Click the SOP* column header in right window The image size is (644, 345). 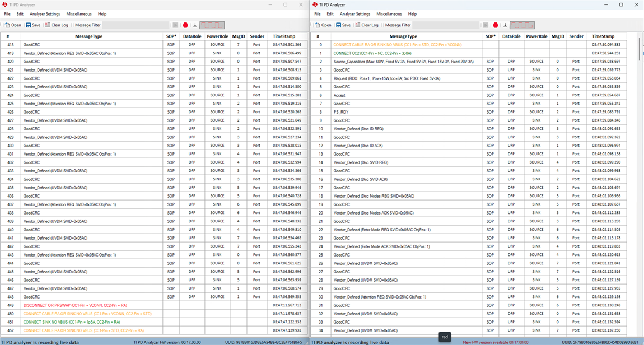[x=491, y=36]
